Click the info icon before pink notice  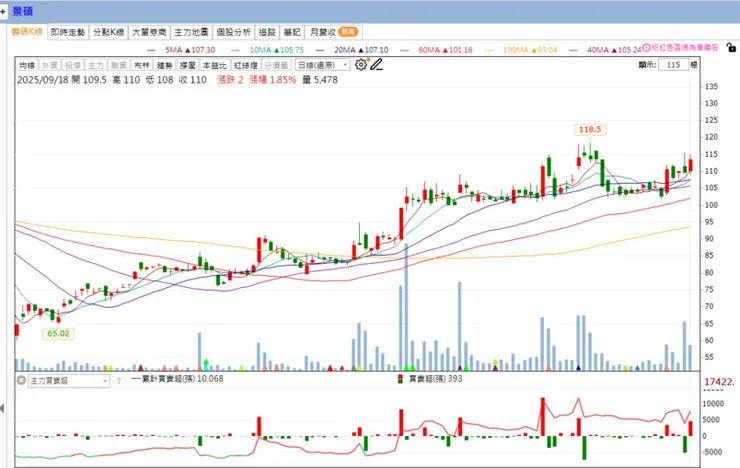point(647,48)
